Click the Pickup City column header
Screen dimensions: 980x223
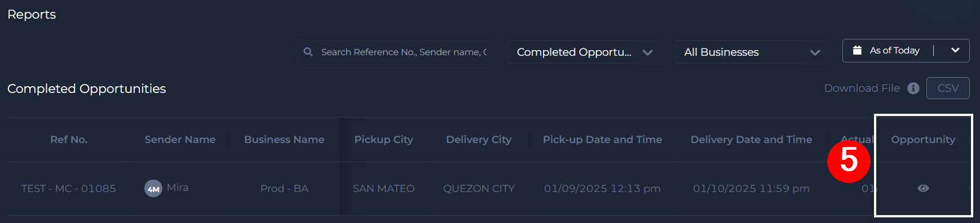(x=383, y=140)
